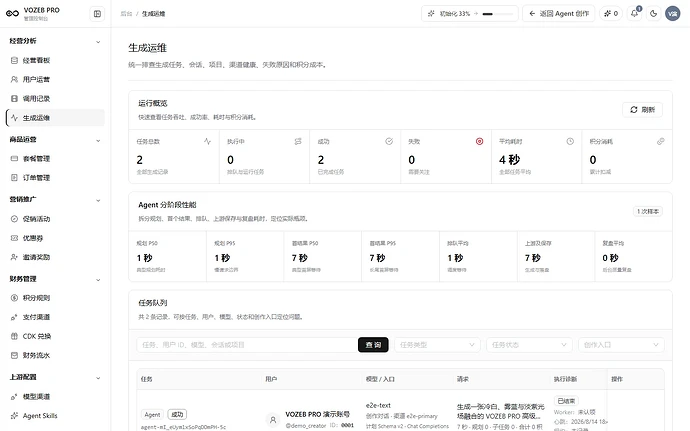The width and height of the screenshot is (690, 431).
Task: Click 返回 Agent 创作 button
Action: coord(558,14)
